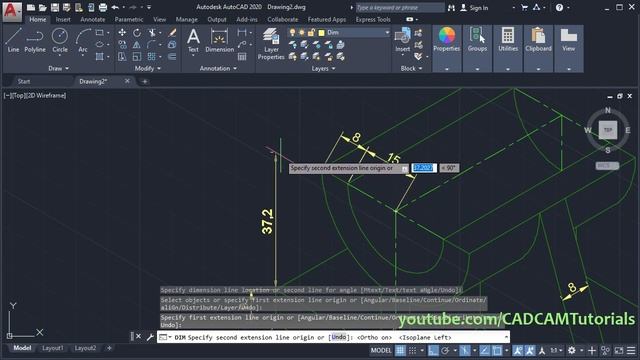Switch to the Annotate ribbon tab
Image resolution: width=640 pixels, height=360 pixels.
(x=93, y=20)
